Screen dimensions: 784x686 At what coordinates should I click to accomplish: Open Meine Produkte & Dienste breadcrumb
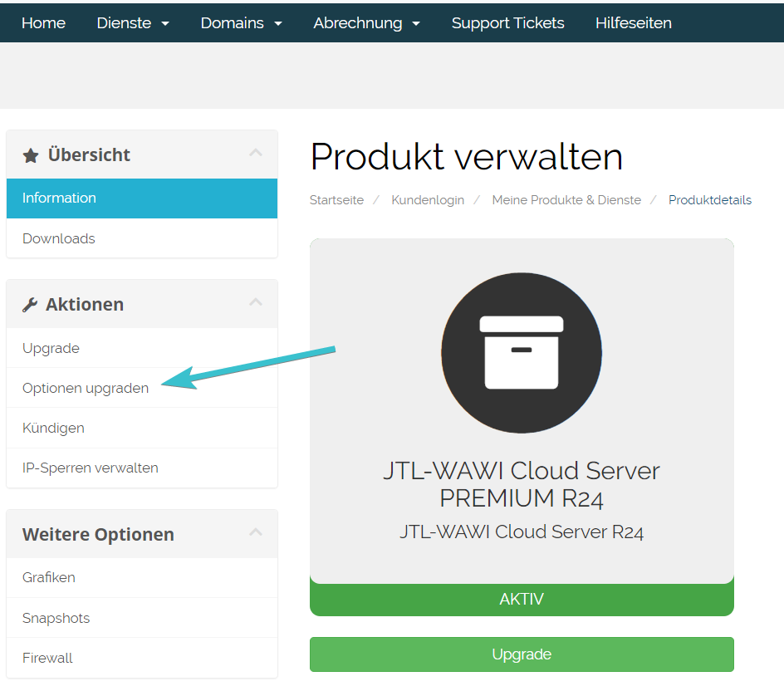point(566,200)
